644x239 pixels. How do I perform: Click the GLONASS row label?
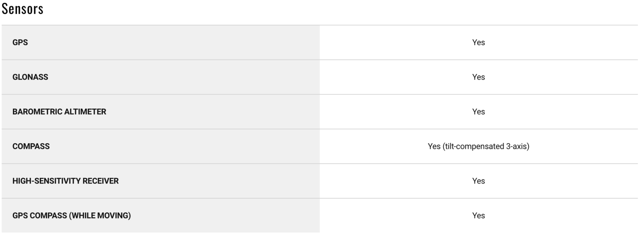point(30,77)
